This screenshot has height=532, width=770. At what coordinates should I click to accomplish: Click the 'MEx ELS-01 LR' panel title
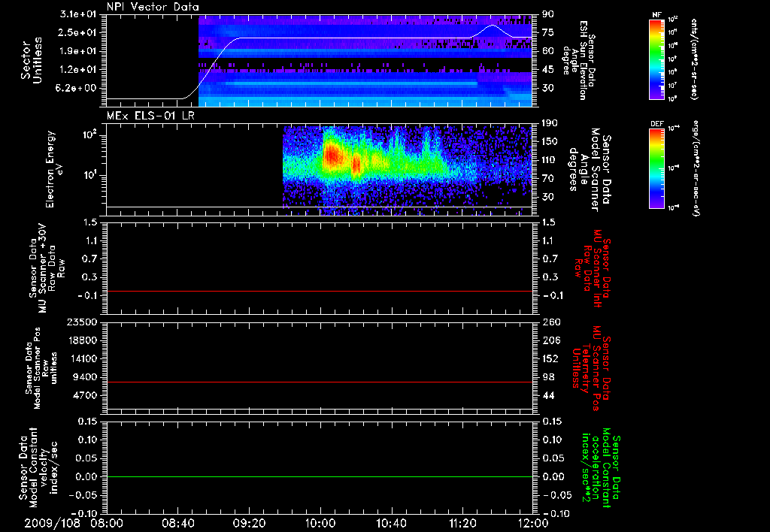tap(150, 116)
